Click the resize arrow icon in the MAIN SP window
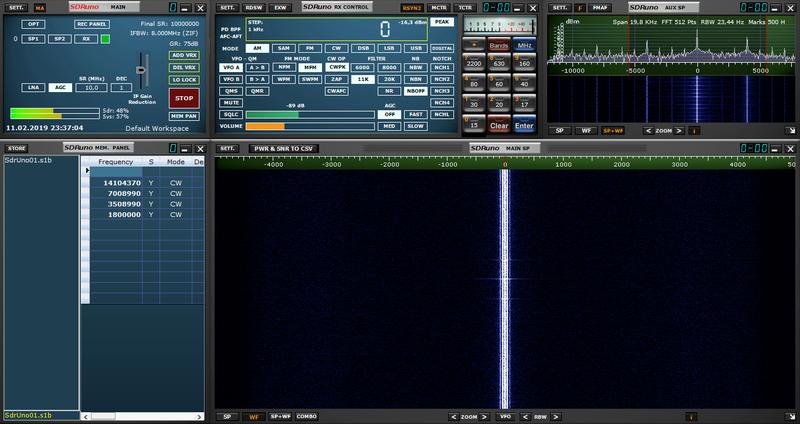800x424 pixels. (790, 417)
